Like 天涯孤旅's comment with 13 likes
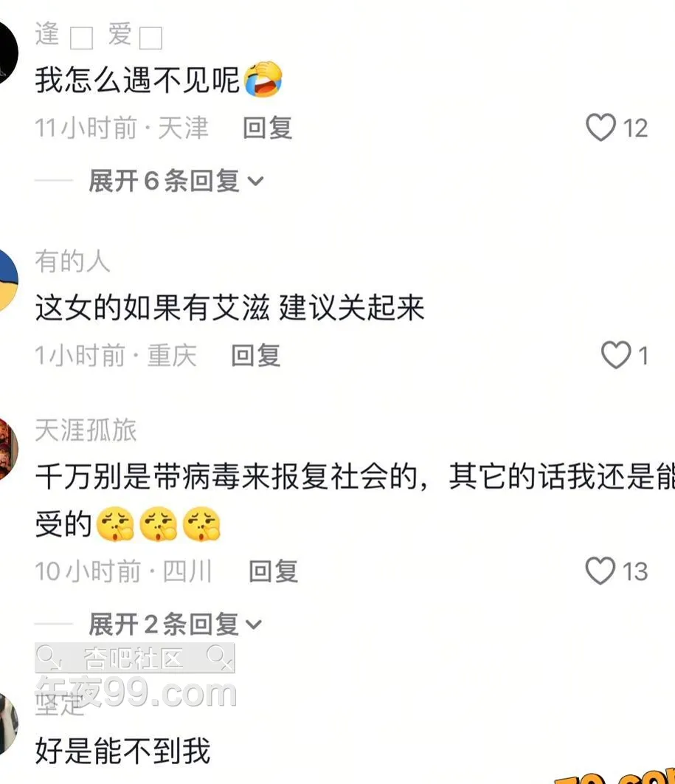The image size is (675, 784). click(600, 571)
